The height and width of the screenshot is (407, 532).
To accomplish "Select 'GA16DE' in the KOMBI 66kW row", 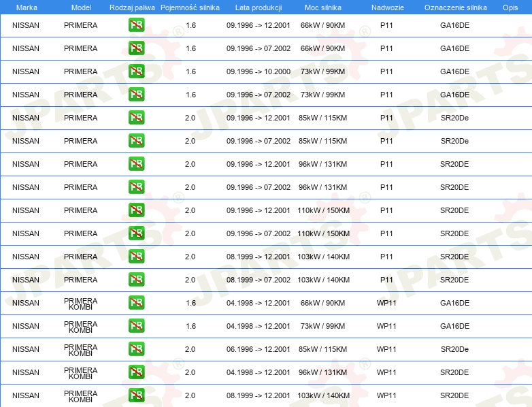I will (454, 303).
